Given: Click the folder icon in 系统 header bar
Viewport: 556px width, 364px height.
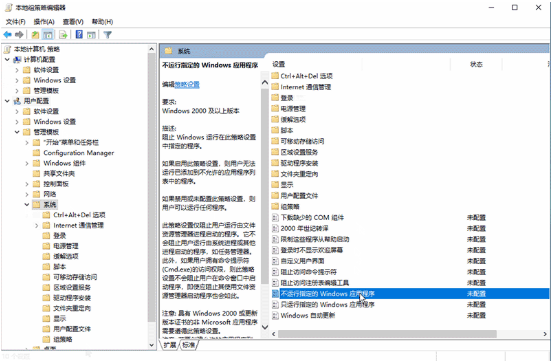Looking at the screenshot, I should 168,51.
